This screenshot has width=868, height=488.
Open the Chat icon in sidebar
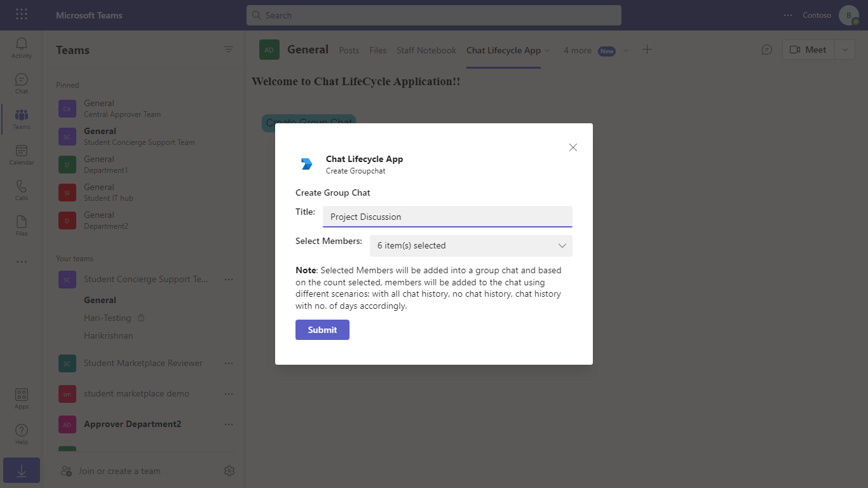click(22, 83)
